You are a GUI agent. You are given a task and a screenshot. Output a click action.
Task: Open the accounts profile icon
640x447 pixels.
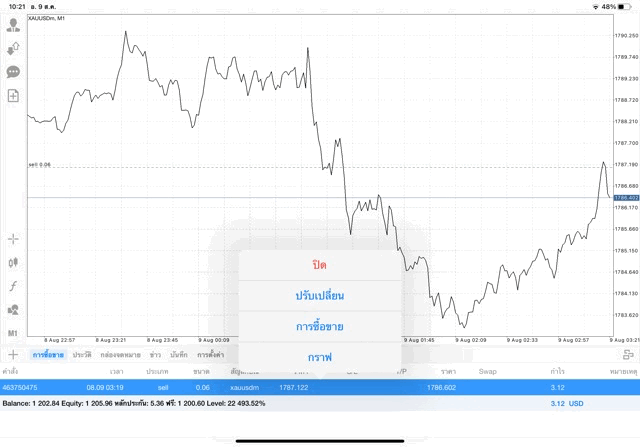[14, 22]
